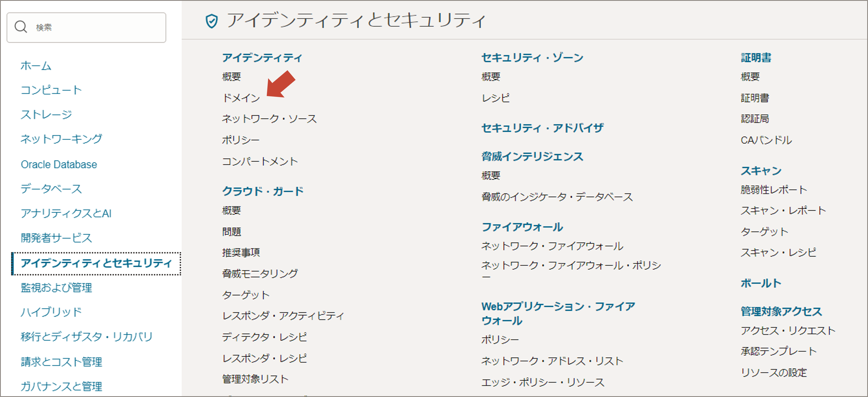The height and width of the screenshot is (397, 868).
Task: Click the 検索 search input field
Action: click(98, 27)
